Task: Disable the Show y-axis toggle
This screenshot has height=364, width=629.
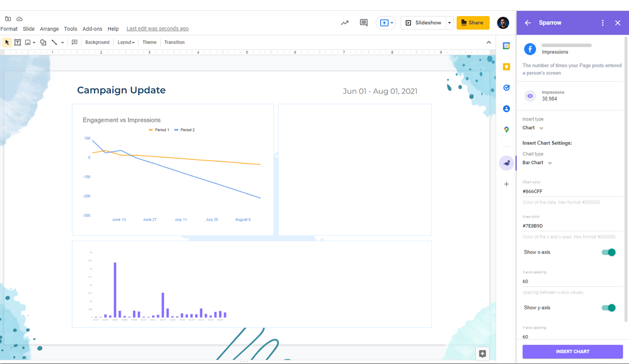Action: [609, 308]
